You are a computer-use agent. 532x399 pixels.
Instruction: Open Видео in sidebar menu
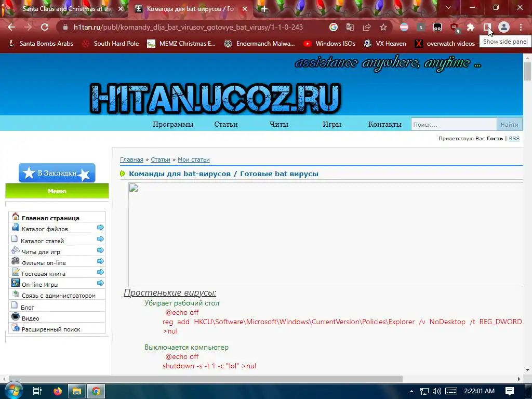31,318
